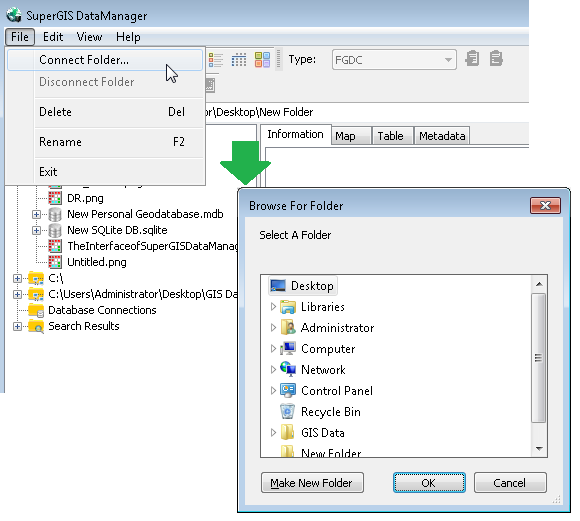Click the SQLite database cylinder icon
Image resolution: width=580 pixels, height=521 pixels.
click(55, 230)
